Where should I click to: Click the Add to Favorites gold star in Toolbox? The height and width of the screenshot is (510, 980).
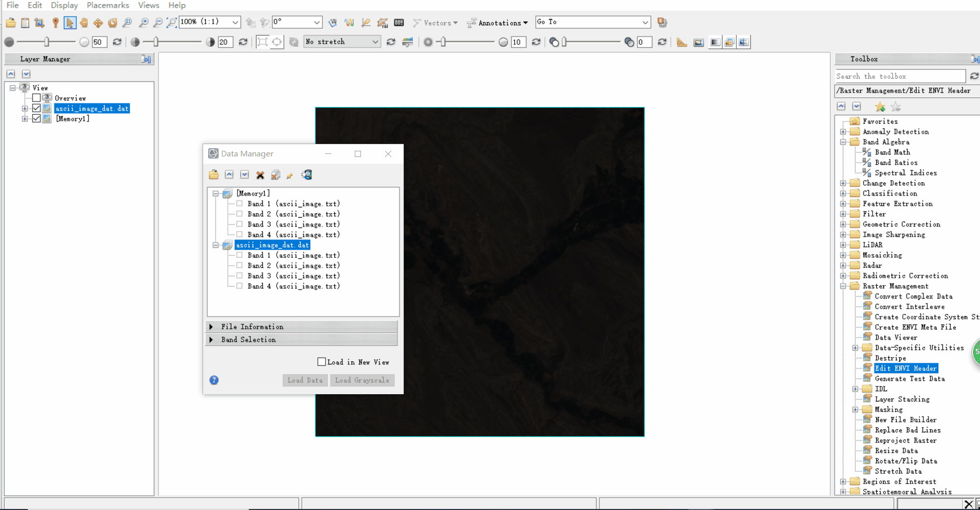click(x=880, y=107)
